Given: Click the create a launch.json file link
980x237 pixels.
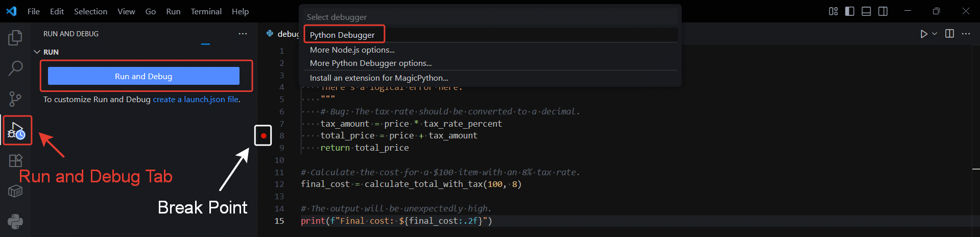Looking at the screenshot, I should (196, 99).
